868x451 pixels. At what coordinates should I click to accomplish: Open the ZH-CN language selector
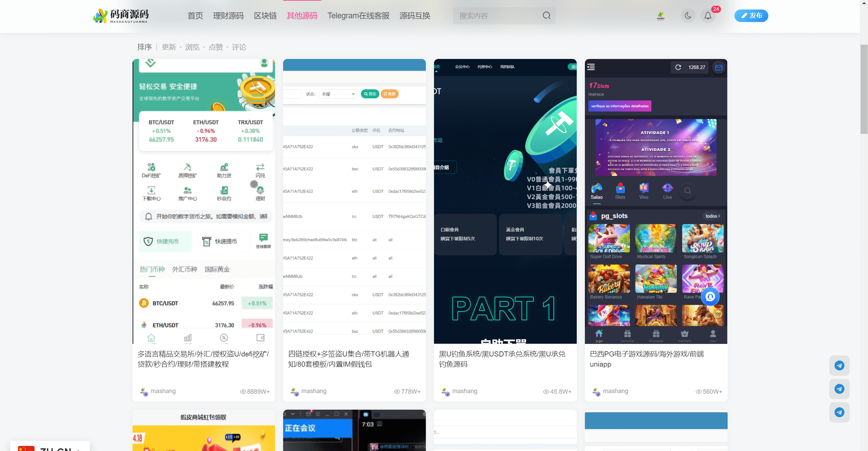click(50, 447)
